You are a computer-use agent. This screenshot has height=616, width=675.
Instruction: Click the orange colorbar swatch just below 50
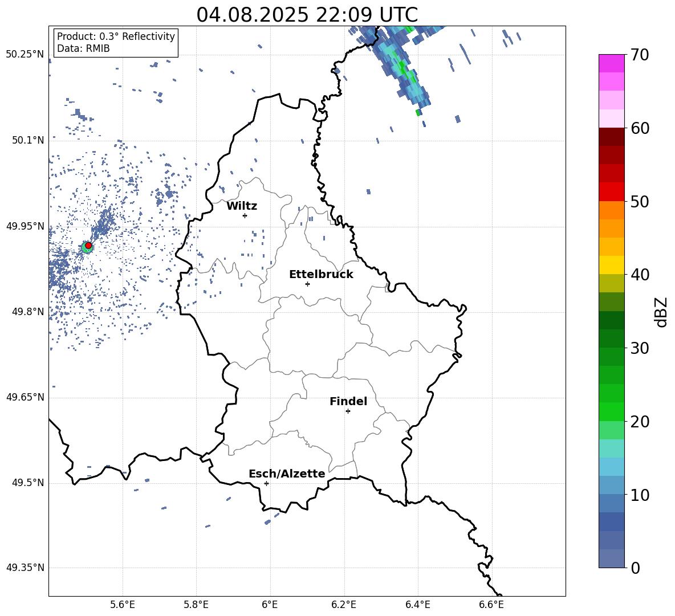(612, 210)
